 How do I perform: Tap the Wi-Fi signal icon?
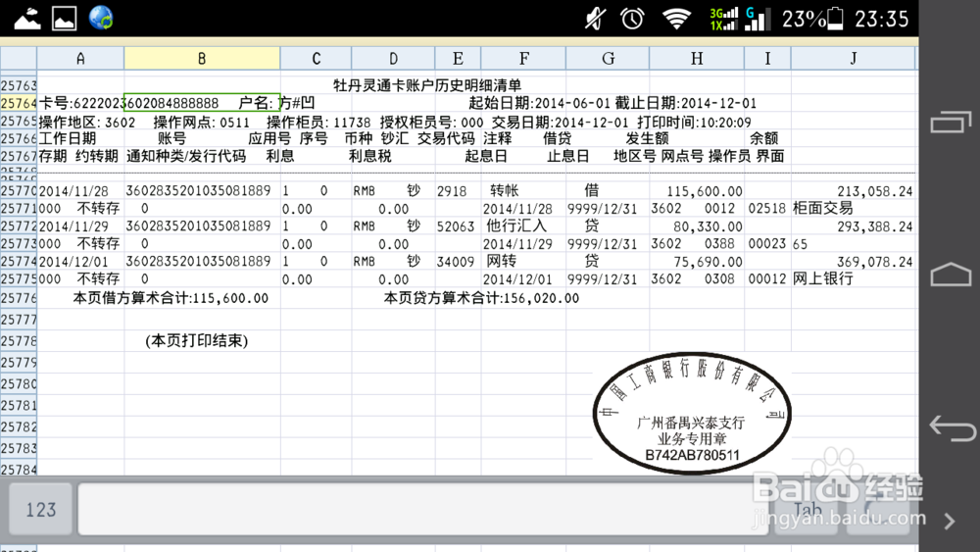coord(676,19)
